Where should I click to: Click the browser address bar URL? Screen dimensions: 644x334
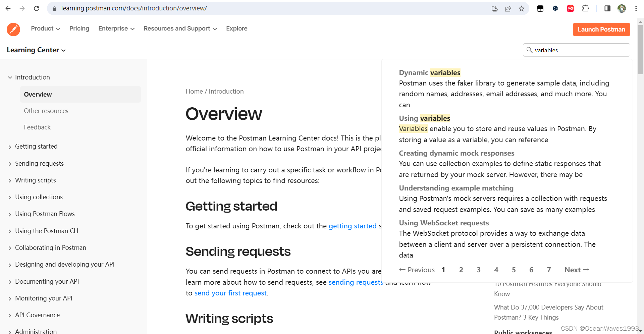tap(134, 8)
